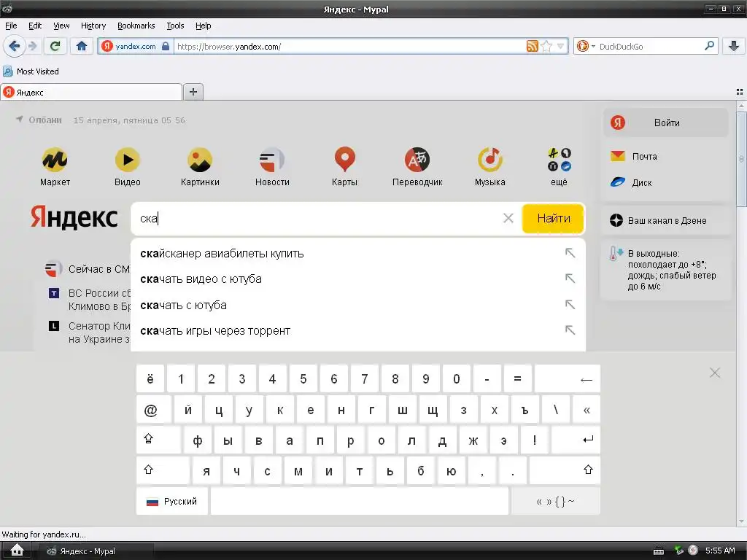The height and width of the screenshot is (560, 747).
Task: Switch to symbols with the « » { } ~ key
Action: pyautogui.click(x=555, y=502)
